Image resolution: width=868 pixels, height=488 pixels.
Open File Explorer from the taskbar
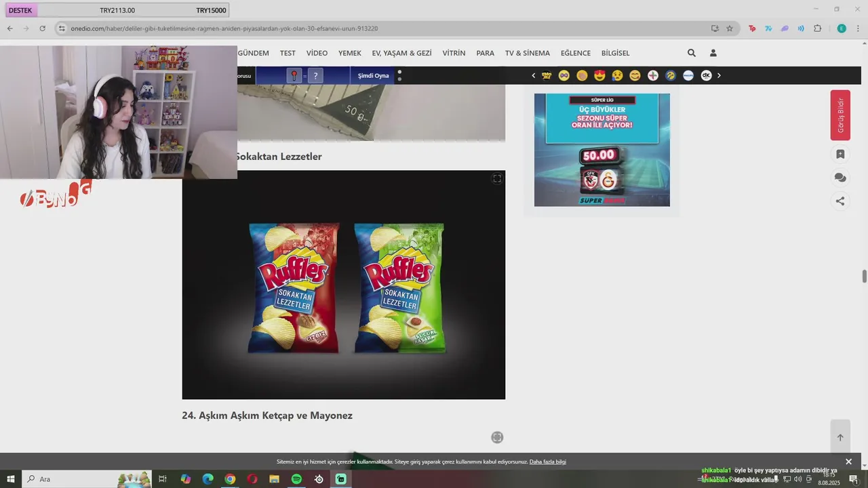point(274,479)
